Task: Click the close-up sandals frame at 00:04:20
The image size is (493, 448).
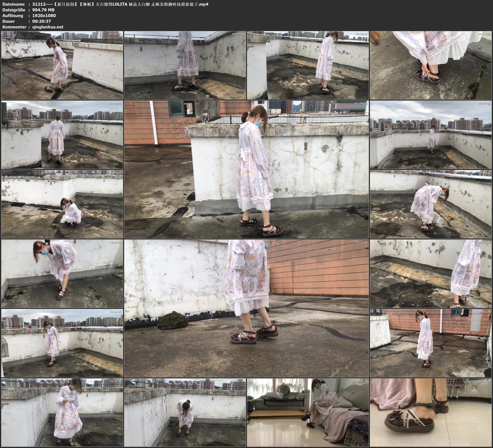Action: click(431, 65)
